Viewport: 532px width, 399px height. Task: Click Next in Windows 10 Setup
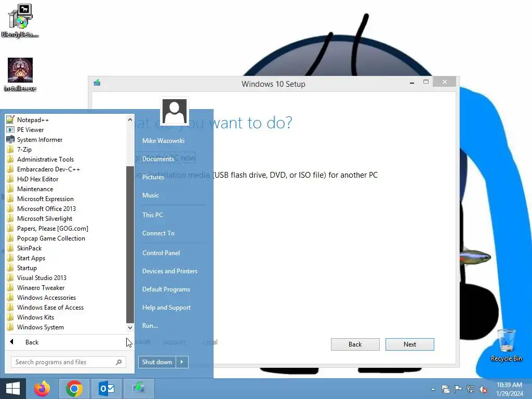click(410, 344)
